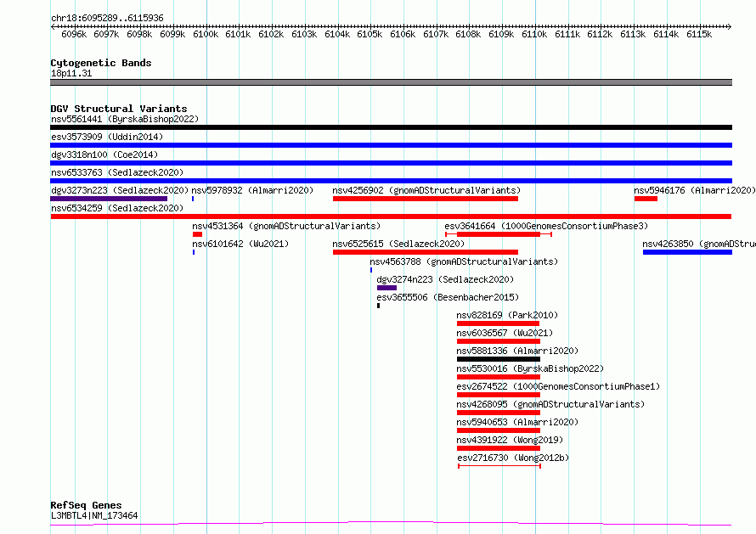Select the nsv6525615 (Sedlazeck2020) red bar
The image size is (756, 534).
[426, 252]
